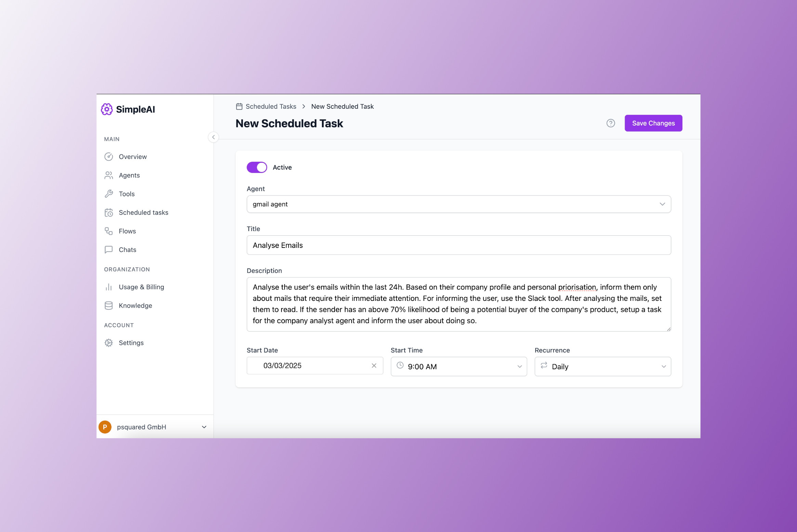
Task: Click into the Description text area
Action: click(459, 304)
